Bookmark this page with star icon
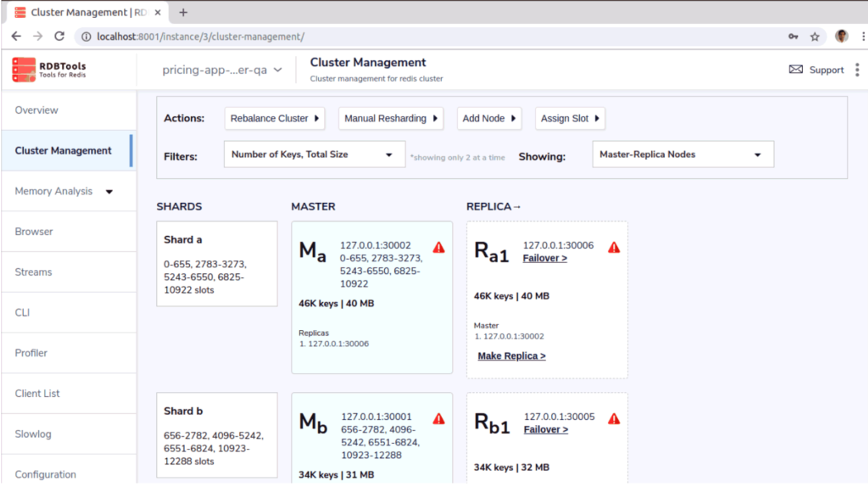The height and width of the screenshot is (486, 868). point(814,37)
